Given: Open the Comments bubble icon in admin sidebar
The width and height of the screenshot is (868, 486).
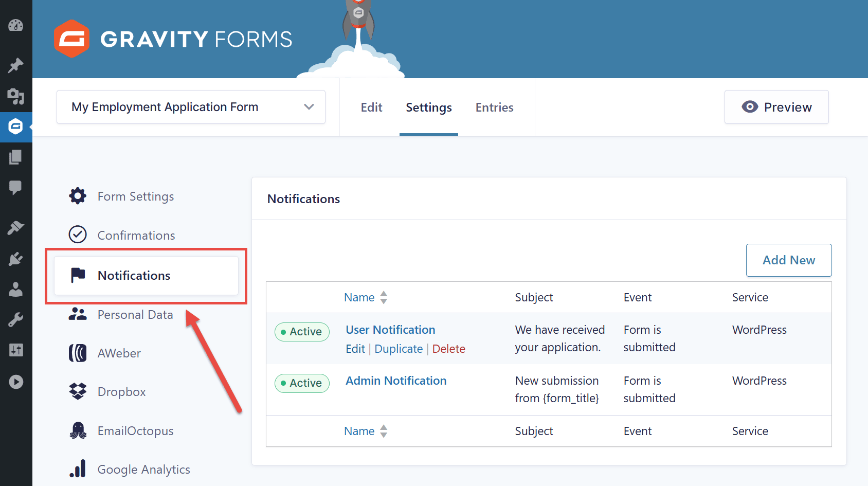Looking at the screenshot, I should click(15, 187).
